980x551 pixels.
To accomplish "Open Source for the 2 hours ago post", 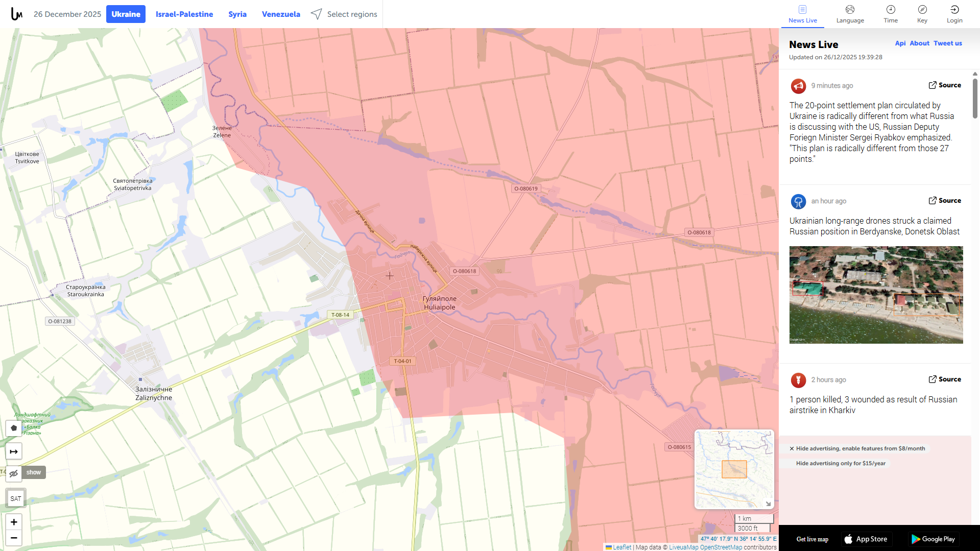I will coord(945,379).
